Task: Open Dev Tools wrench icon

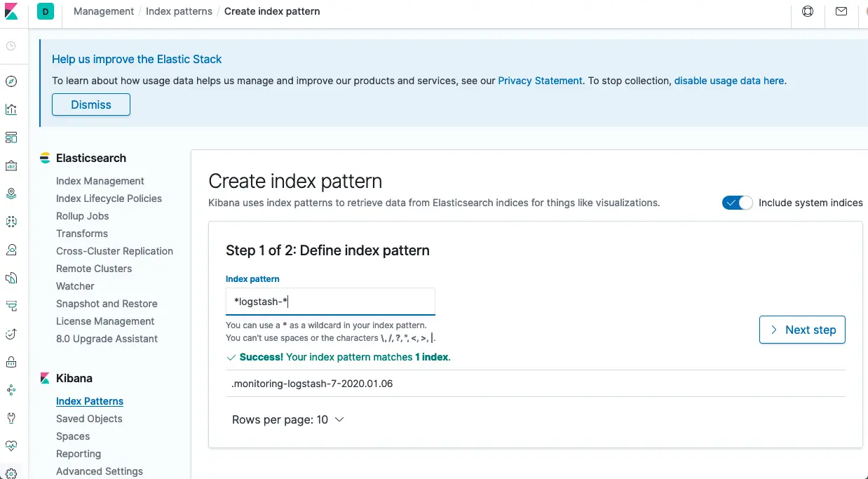Action: point(11,418)
